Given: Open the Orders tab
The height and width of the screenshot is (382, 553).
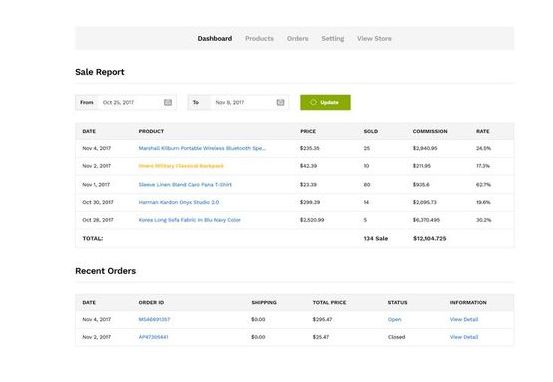Looking at the screenshot, I should (297, 38).
